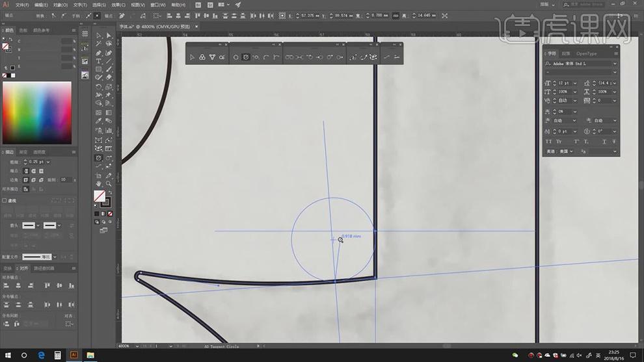The height and width of the screenshot is (362, 644).
Task: Open the font family dropdown (Adobe 宋体 Std L)
Action: [615, 64]
